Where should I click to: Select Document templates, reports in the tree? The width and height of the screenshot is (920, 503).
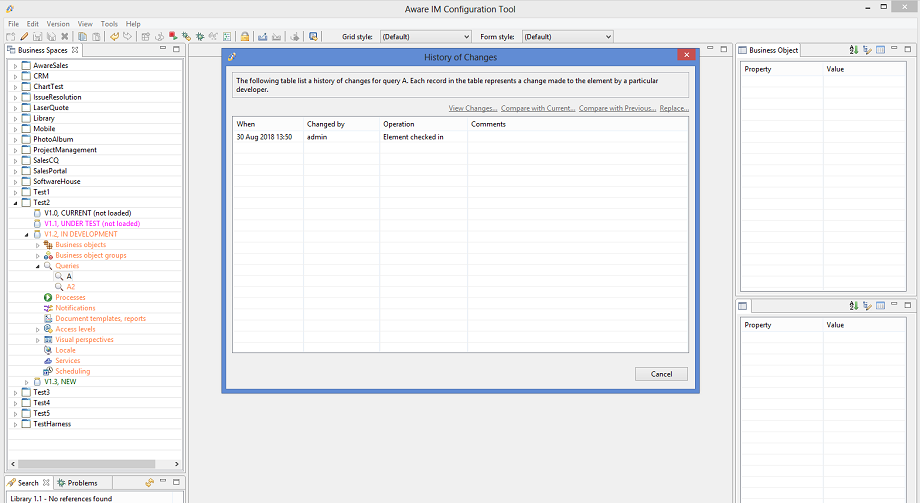(x=100, y=319)
